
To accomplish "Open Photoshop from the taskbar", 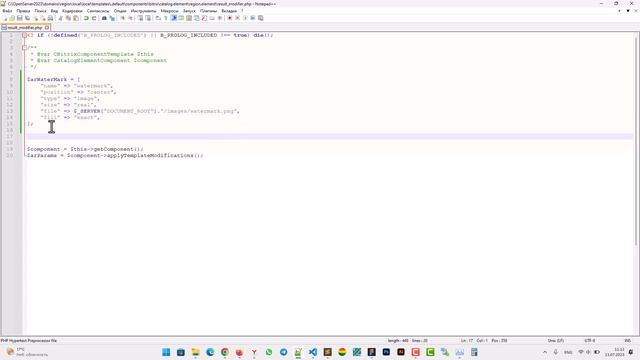I will pos(386,352).
